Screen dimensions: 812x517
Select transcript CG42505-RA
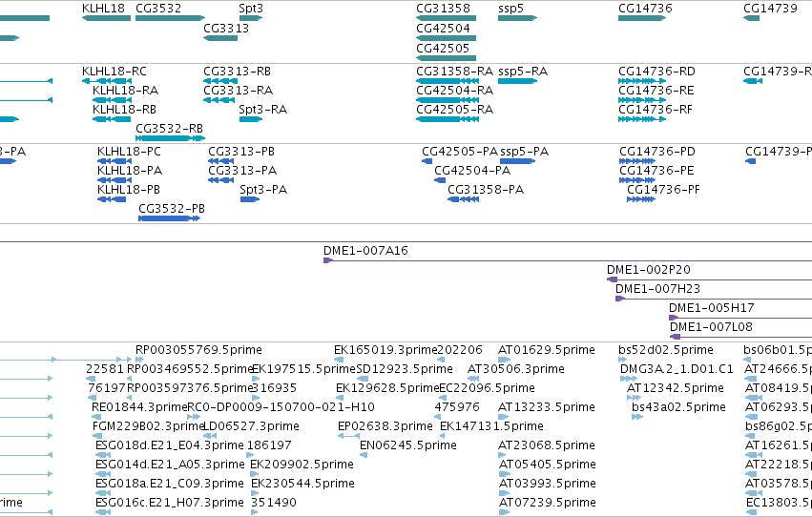coord(448,119)
